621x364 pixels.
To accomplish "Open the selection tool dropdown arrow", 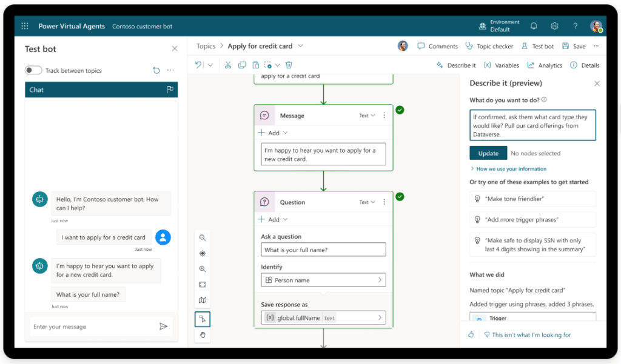I will [278, 65].
